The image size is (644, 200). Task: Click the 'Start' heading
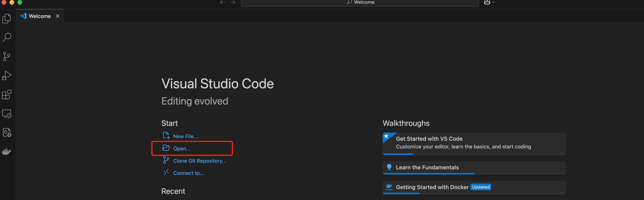(169, 123)
